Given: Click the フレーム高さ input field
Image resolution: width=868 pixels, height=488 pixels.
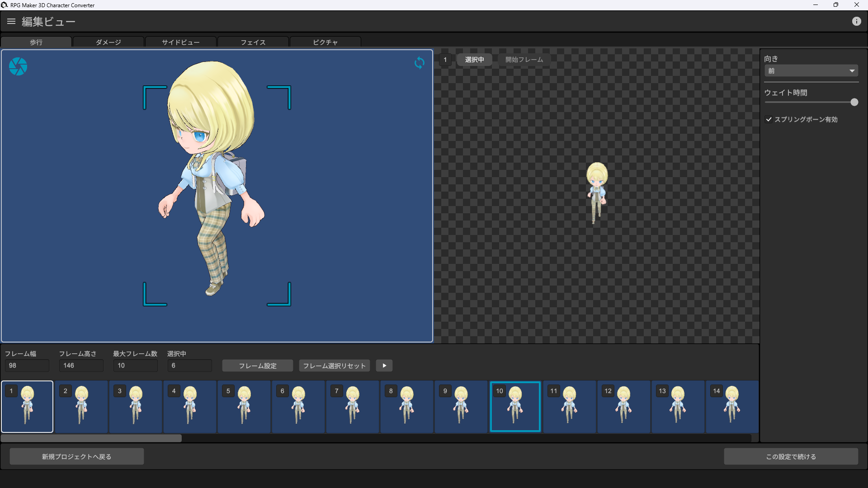Looking at the screenshot, I should [81, 366].
